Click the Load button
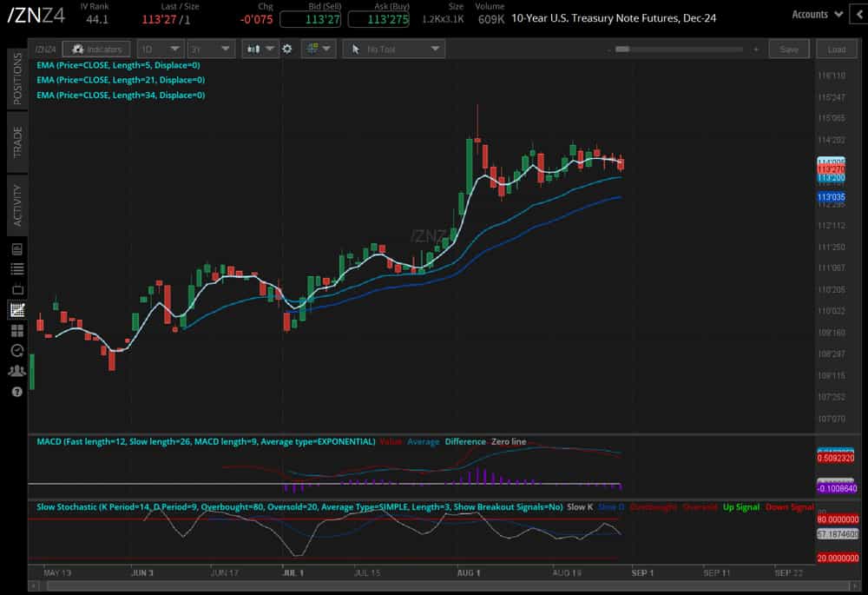868x595 pixels. point(836,49)
